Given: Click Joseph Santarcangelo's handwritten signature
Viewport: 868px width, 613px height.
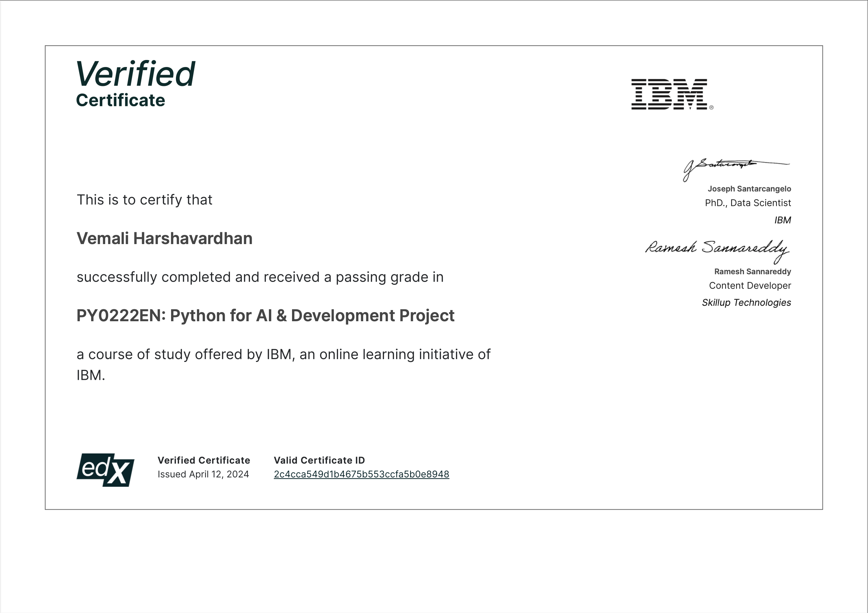Looking at the screenshot, I should (736, 170).
